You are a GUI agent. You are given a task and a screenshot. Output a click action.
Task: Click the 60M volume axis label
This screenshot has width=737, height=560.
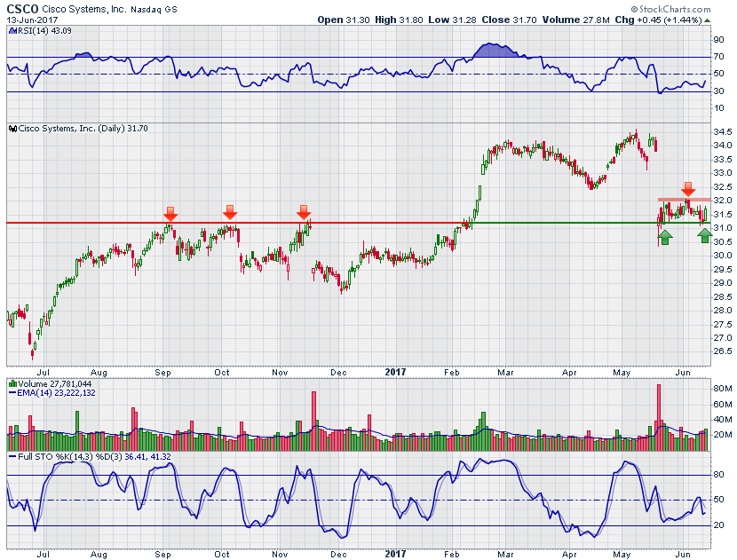[x=723, y=405]
